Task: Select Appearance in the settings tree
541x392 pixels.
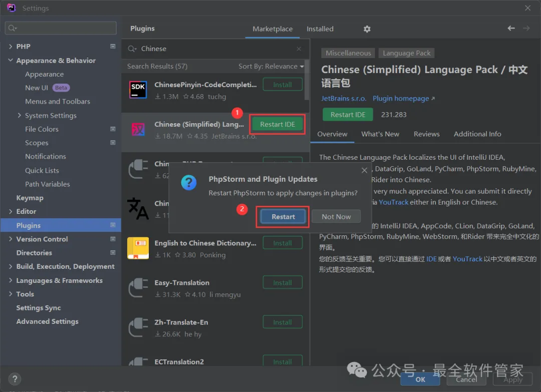Action: 44,74
